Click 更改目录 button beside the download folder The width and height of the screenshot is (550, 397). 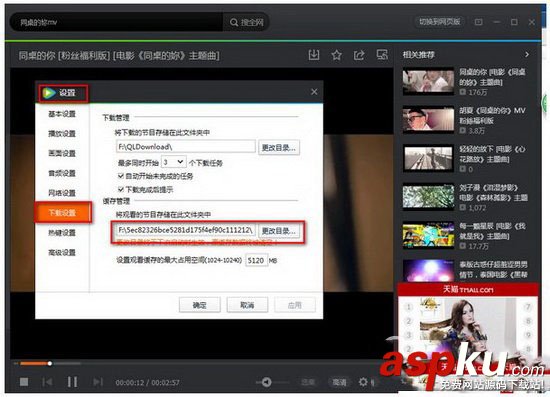tap(279, 148)
